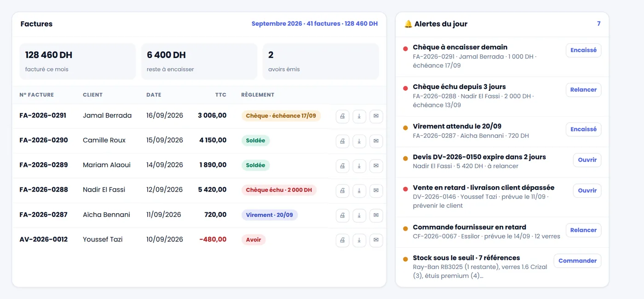
Task: Click the Avoir badge for Youssef Tazi
Action: [253, 240]
